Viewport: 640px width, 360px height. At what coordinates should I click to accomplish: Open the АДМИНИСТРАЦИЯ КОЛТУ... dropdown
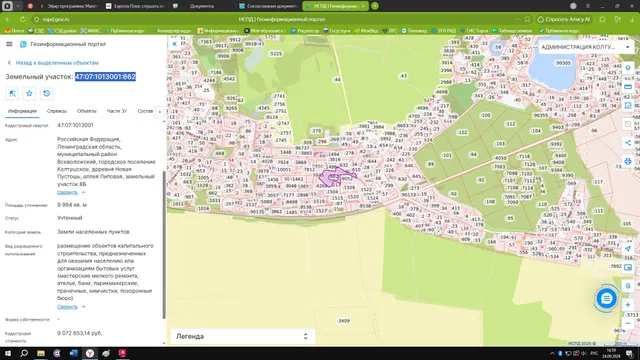tap(585, 47)
